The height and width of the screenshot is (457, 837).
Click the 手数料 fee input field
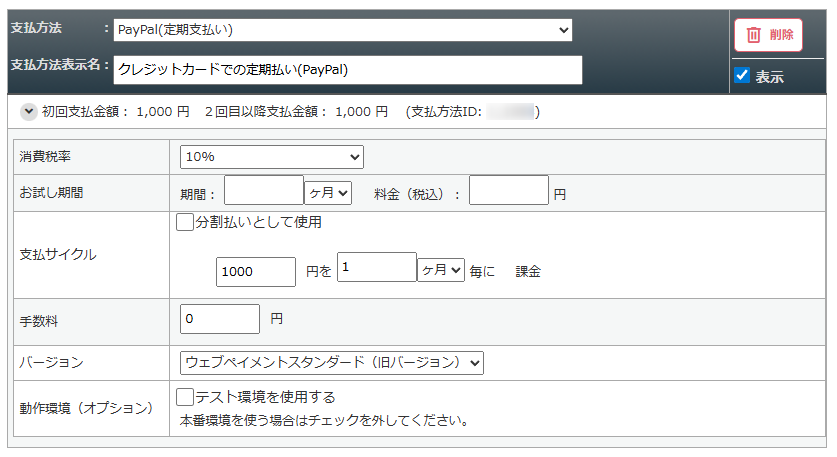coord(219,319)
